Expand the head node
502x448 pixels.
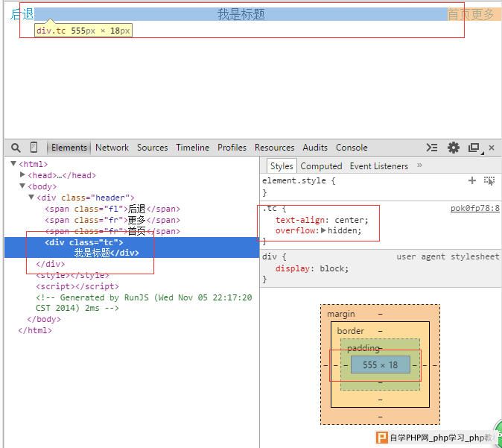click(22, 174)
